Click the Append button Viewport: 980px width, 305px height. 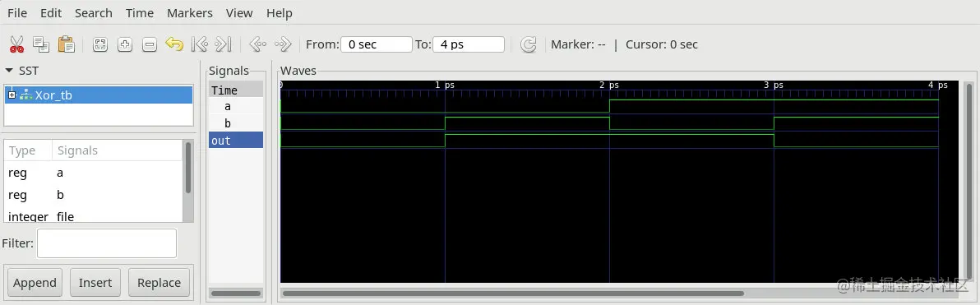[35, 283]
